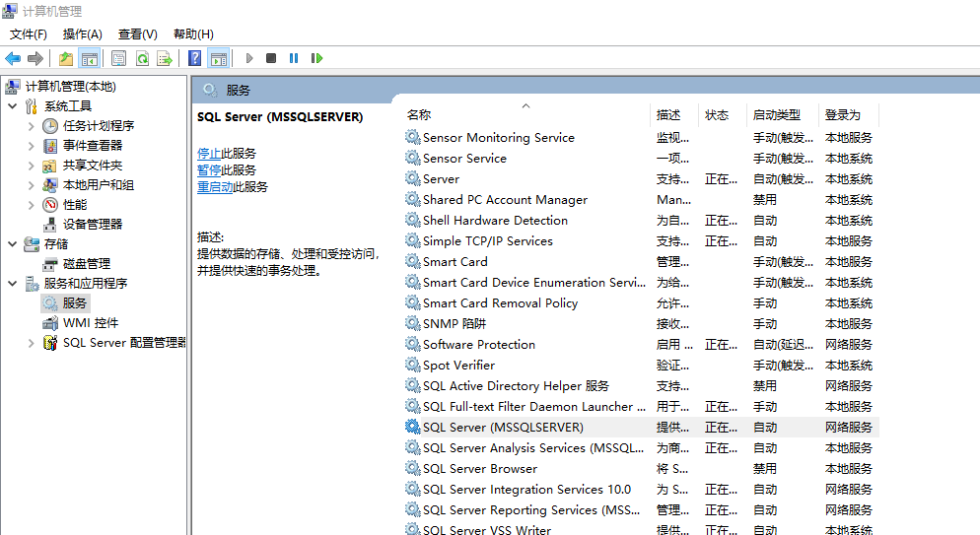Collapse the 存储 tree node
The image size is (980, 535).
[x=13, y=244]
